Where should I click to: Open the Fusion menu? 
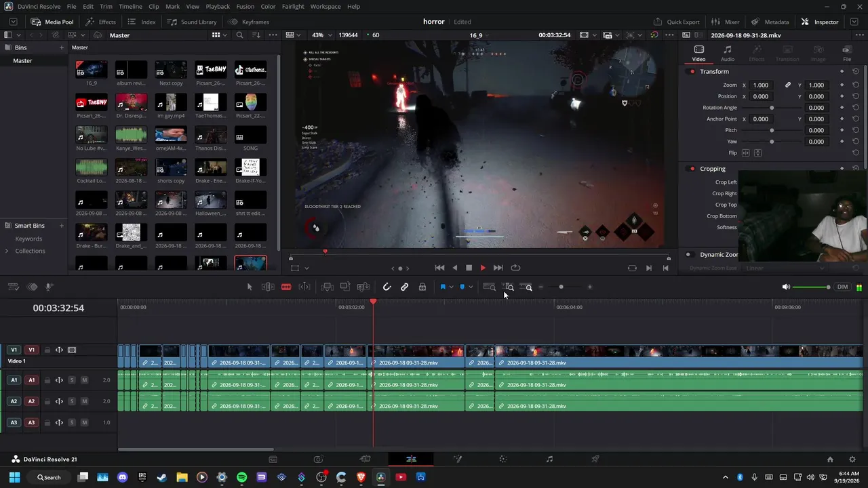(245, 6)
